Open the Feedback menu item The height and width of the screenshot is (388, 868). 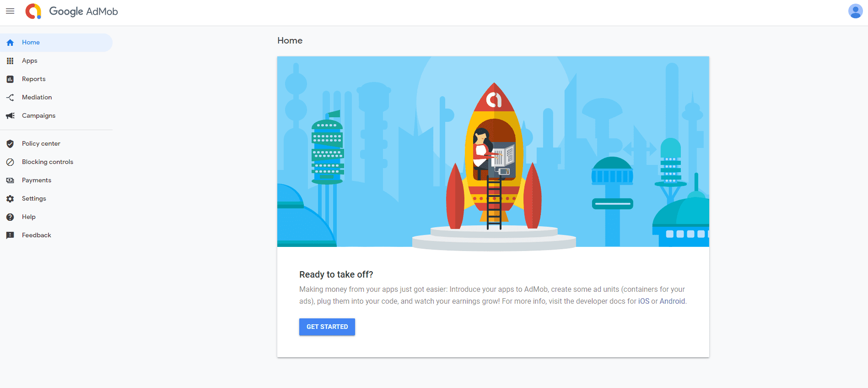37,235
